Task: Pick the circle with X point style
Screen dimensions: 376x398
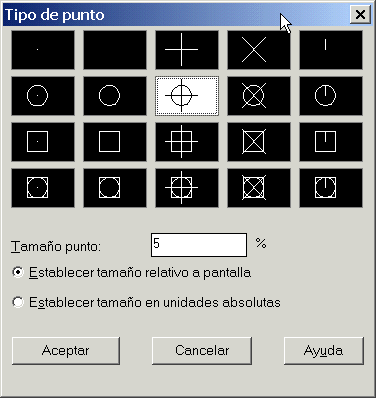Action: tap(259, 96)
